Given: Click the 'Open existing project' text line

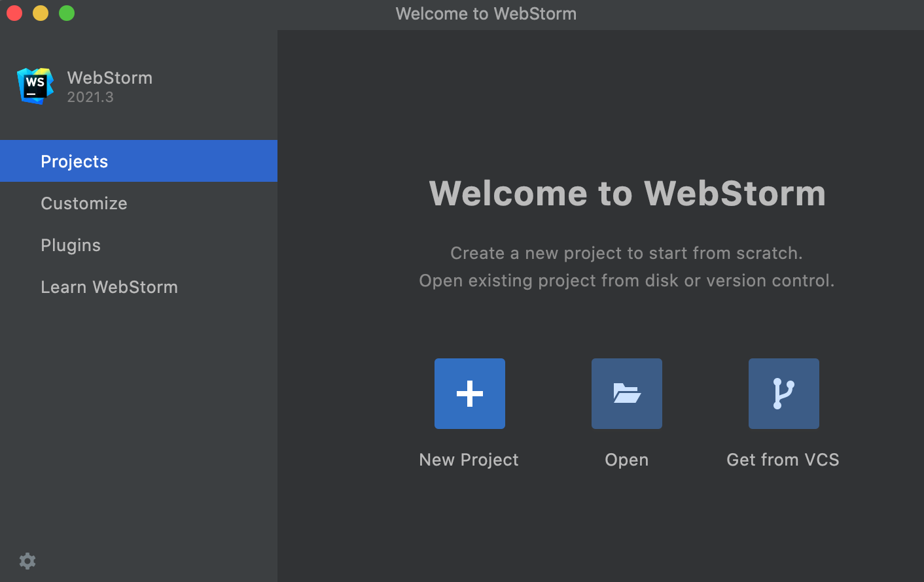Looking at the screenshot, I should coord(627,281).
